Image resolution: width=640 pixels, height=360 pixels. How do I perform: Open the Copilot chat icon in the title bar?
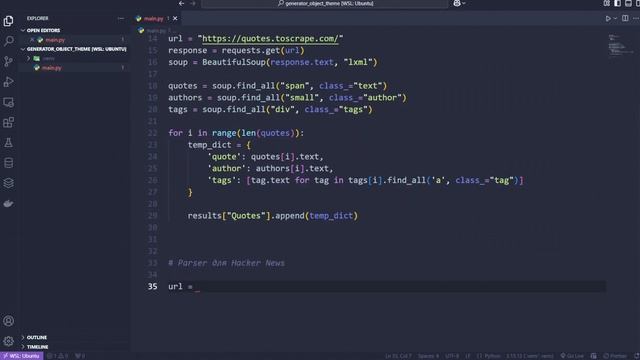(457, 3)
